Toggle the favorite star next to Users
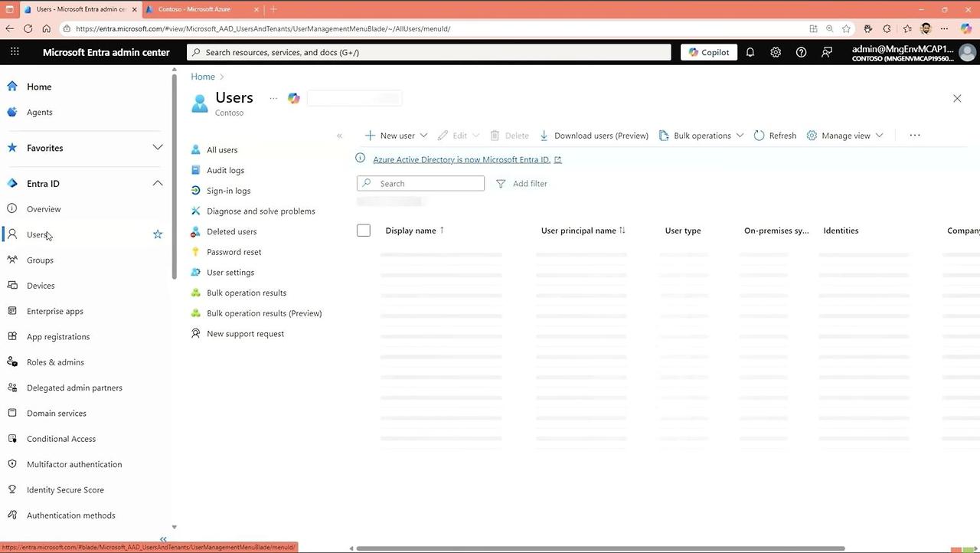 coord(158,234)
